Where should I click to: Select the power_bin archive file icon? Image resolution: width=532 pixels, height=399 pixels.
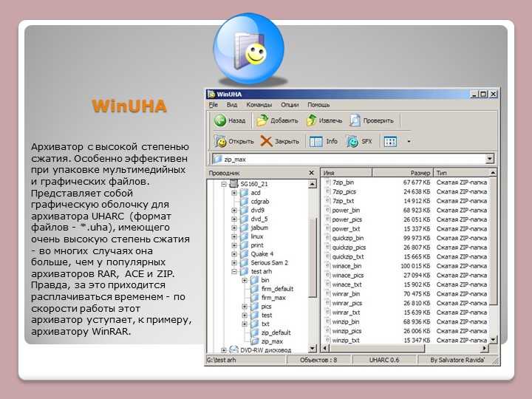[327, 210]
